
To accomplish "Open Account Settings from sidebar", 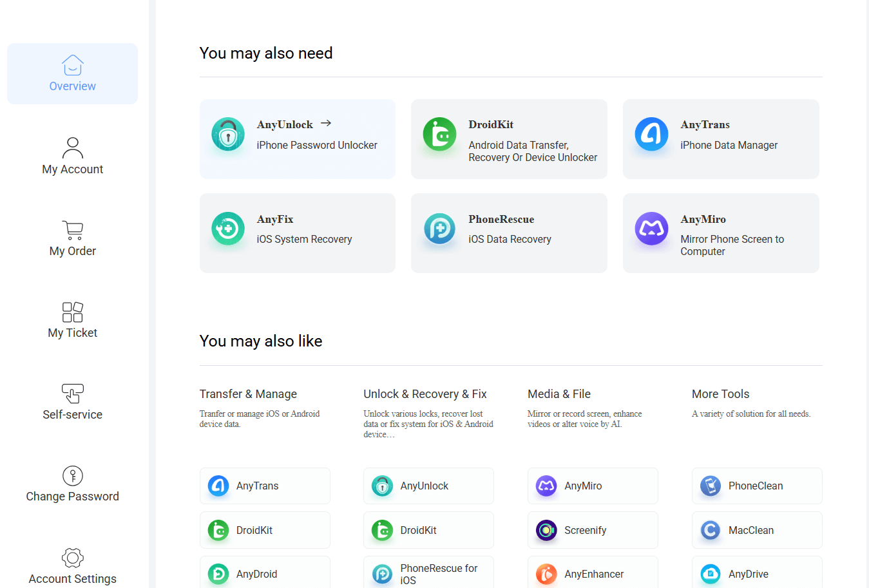I will tap(72, 566).
